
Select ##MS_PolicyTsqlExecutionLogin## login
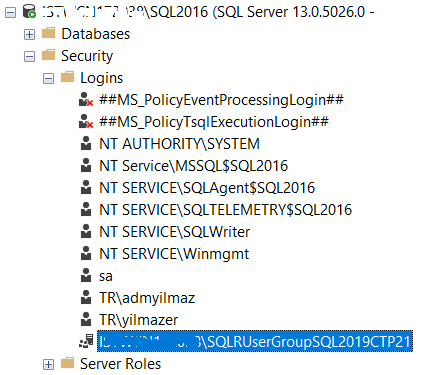pos(214,122)
